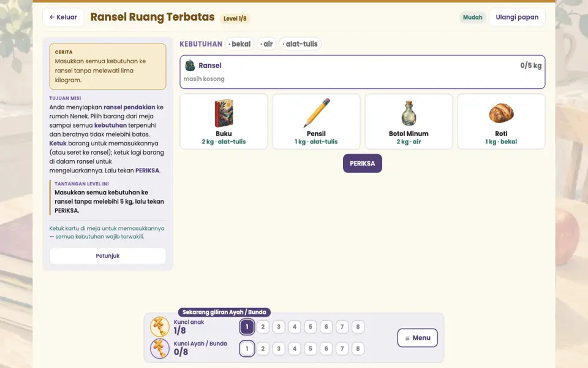The width and height of the screenshot is (588, 368).
Task: Open the Mudah difficulty badge
Action: pyautogui.click(x=472, y=17)
